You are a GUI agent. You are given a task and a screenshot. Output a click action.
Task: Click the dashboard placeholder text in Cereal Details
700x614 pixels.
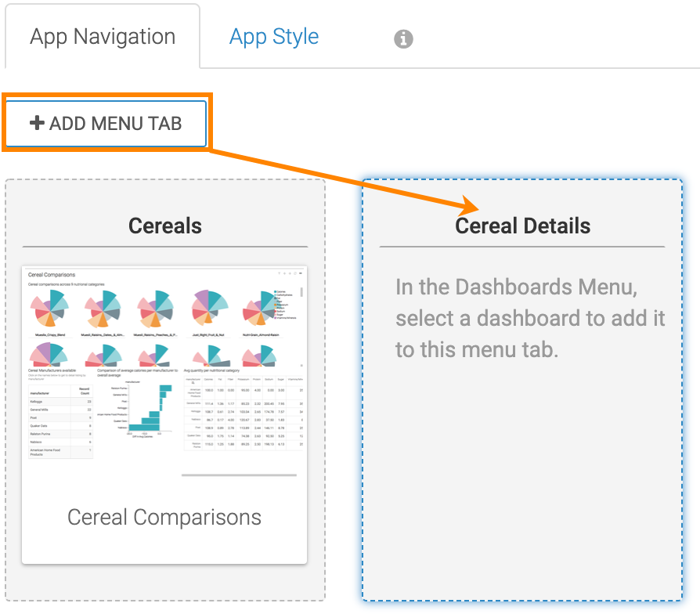tap(529, 318)
